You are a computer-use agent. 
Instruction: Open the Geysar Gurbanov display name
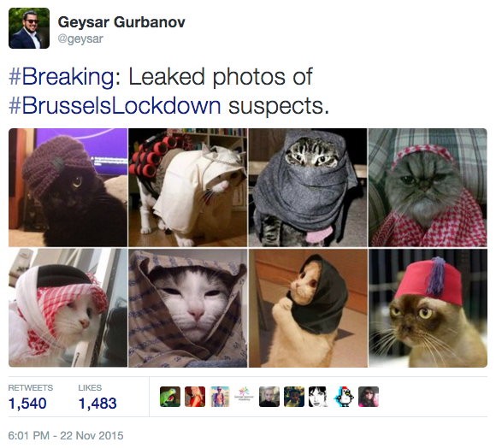[x=121, y=22]
